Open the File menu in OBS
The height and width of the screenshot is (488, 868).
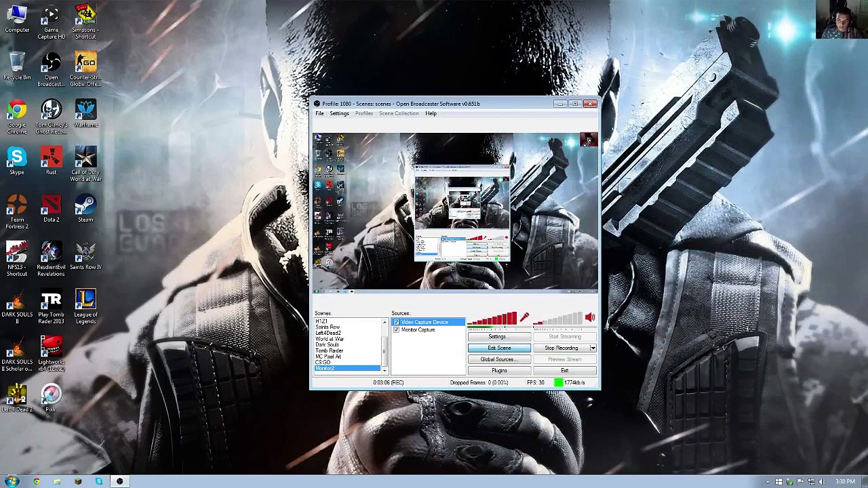point(319,113)
